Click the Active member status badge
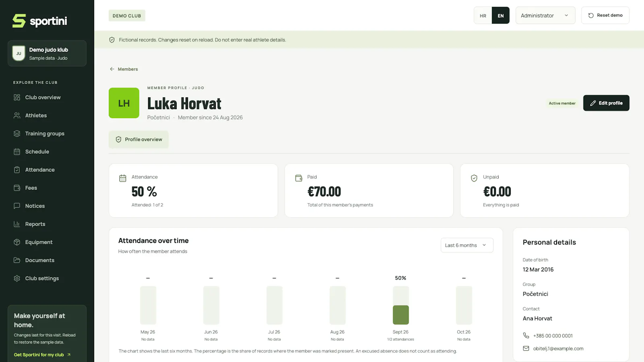 pos(562,103)
